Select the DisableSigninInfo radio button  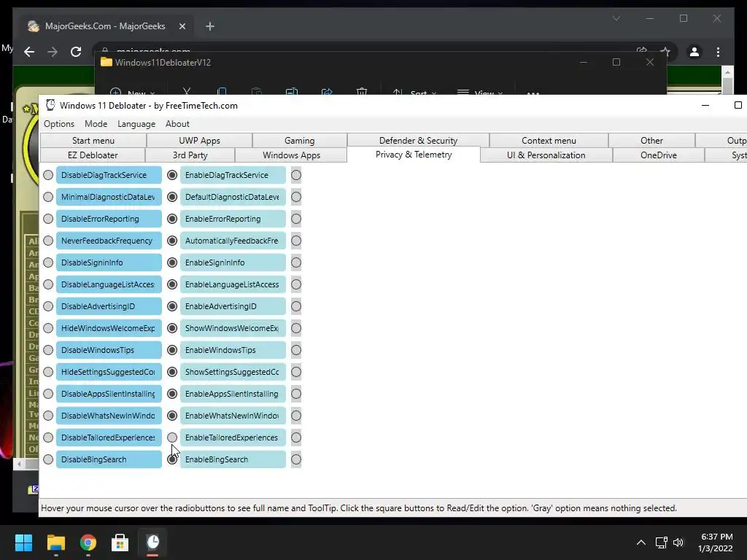[x=48, y=262]
